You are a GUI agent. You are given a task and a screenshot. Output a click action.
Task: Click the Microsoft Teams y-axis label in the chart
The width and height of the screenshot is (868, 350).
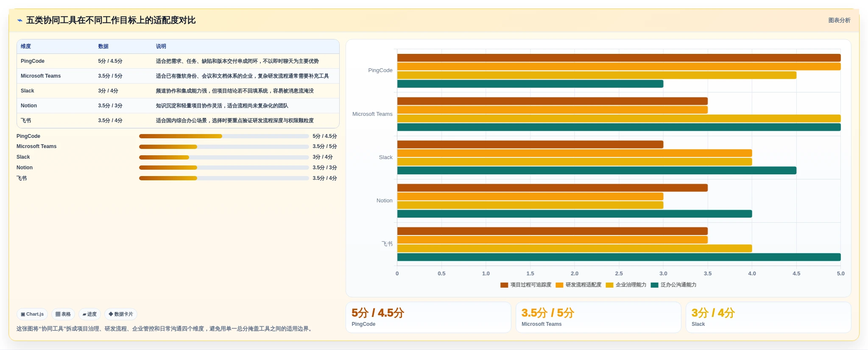[372, 114]
